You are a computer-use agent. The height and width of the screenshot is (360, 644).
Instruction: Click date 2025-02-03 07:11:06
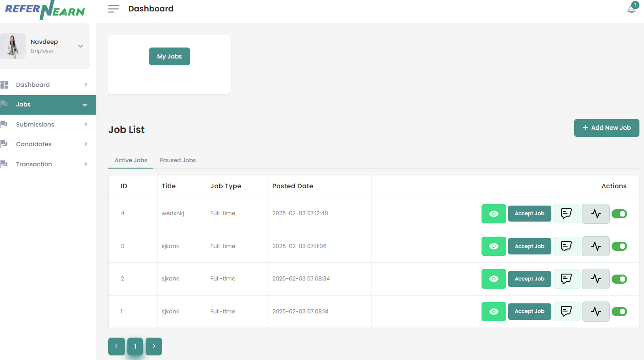pyautogui.click(x=299, y=246)
